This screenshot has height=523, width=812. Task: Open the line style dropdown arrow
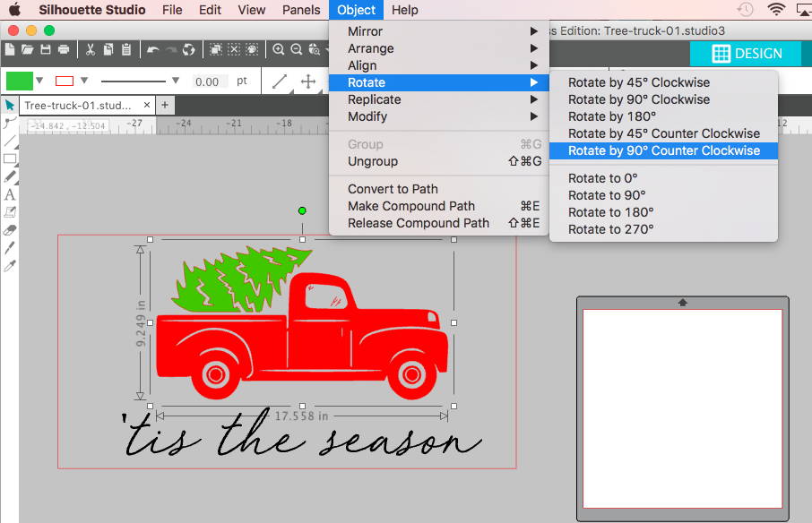[x=176, y=81]
